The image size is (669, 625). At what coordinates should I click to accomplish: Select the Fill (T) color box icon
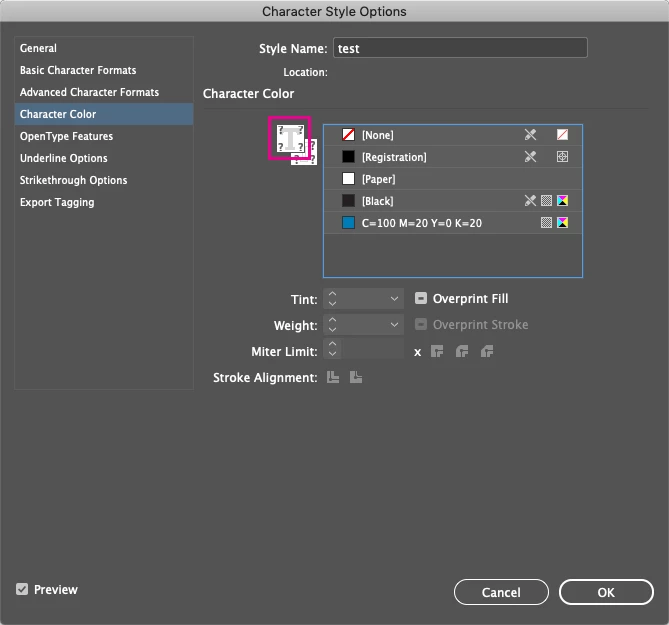pos(290,138)
